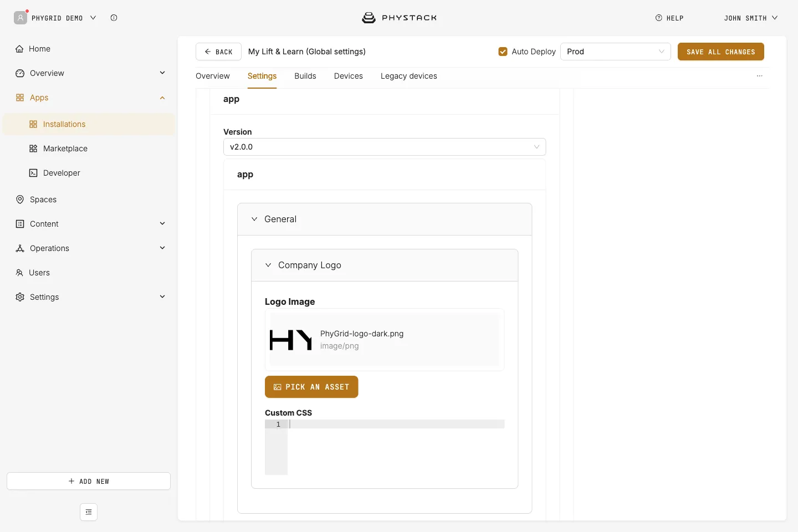Collapse the Company Logo section
The height and width of the screenshot is (532, 798).
click(268, 265)
